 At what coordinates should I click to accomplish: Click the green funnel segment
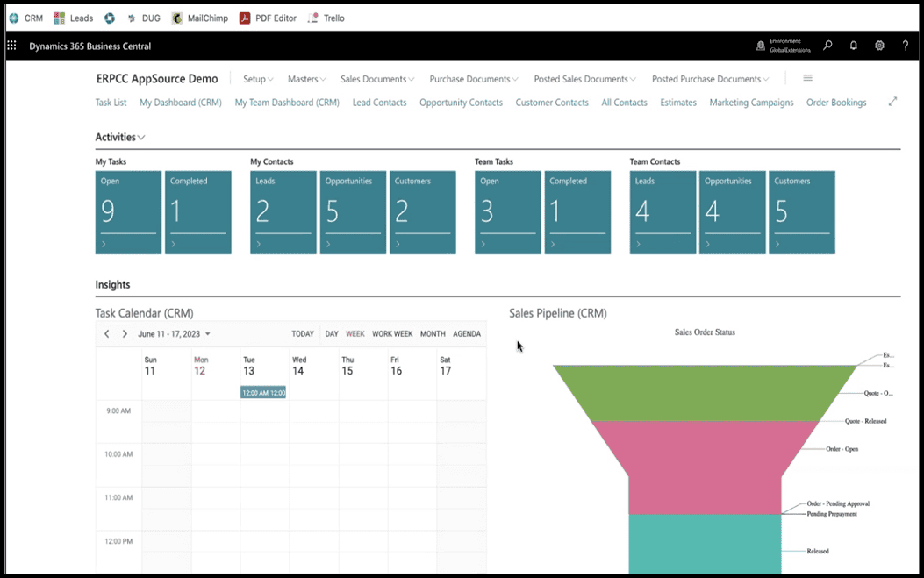[x=705, y=391]
